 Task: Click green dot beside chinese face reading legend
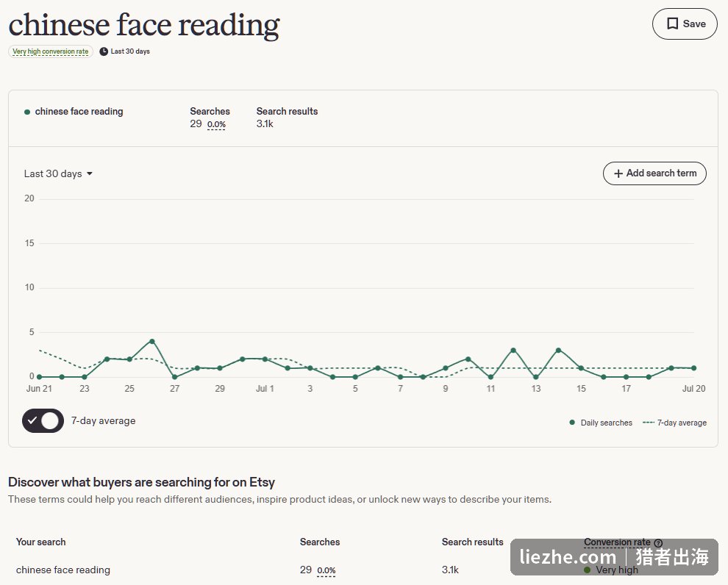27,112
